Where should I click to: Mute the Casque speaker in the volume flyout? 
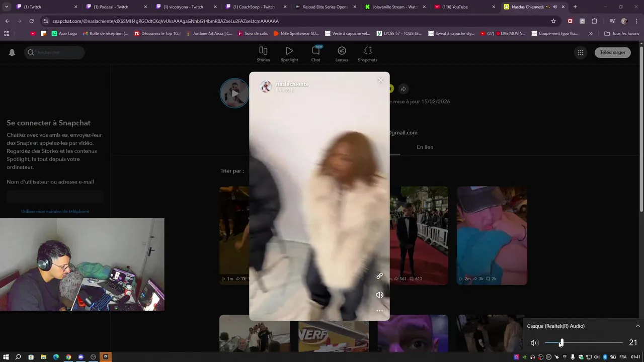(x=534, y=343)
